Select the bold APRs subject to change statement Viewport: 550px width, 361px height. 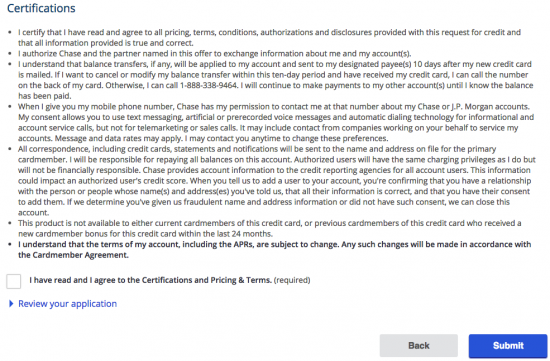[x=275, y=250]
